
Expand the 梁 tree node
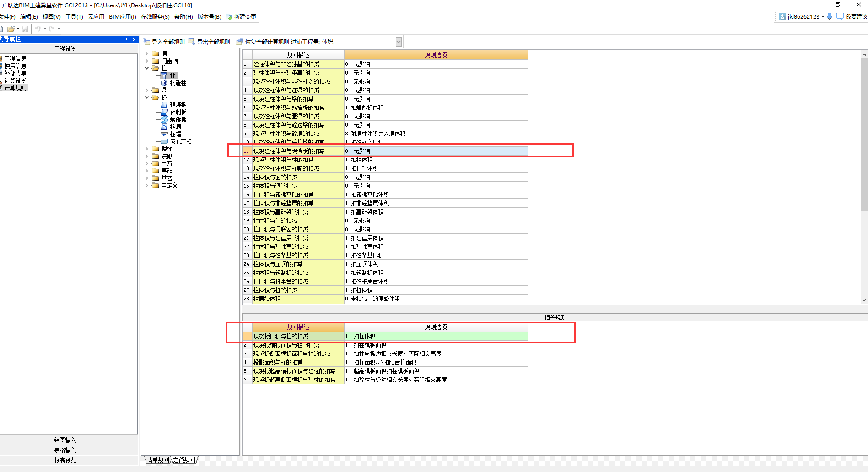(x=147, y=90)
